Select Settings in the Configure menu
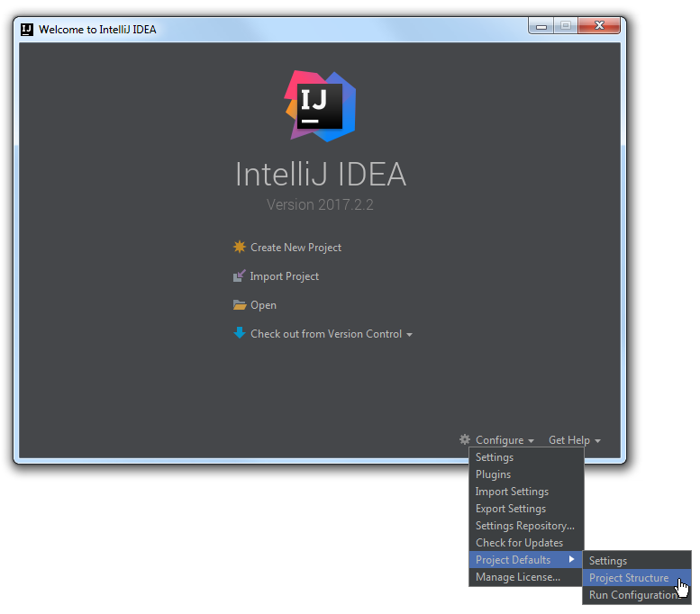Screen dimensions: 700x614 [495, 457]
